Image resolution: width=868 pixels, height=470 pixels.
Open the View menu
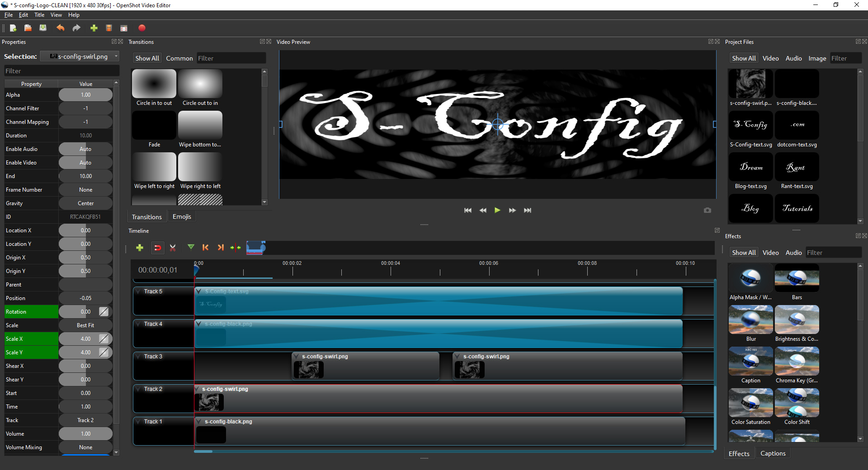[x=56, y=15]
